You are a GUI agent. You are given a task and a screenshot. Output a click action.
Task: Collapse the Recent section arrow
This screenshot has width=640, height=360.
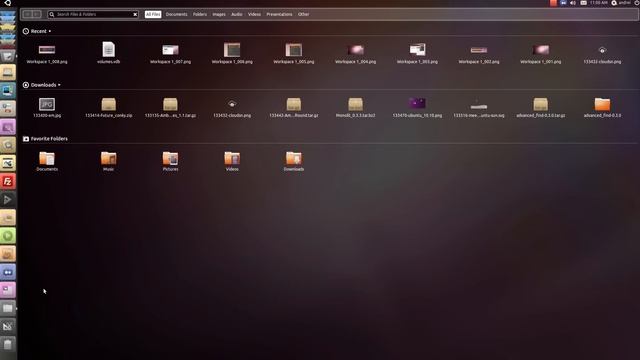coord(50,31)
